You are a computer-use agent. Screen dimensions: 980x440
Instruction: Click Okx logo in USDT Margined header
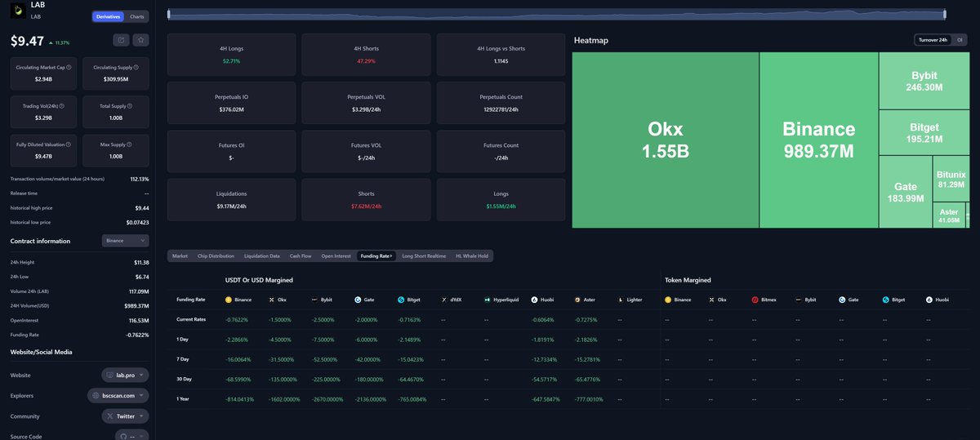pyautogui.click(x=271, y=300)
